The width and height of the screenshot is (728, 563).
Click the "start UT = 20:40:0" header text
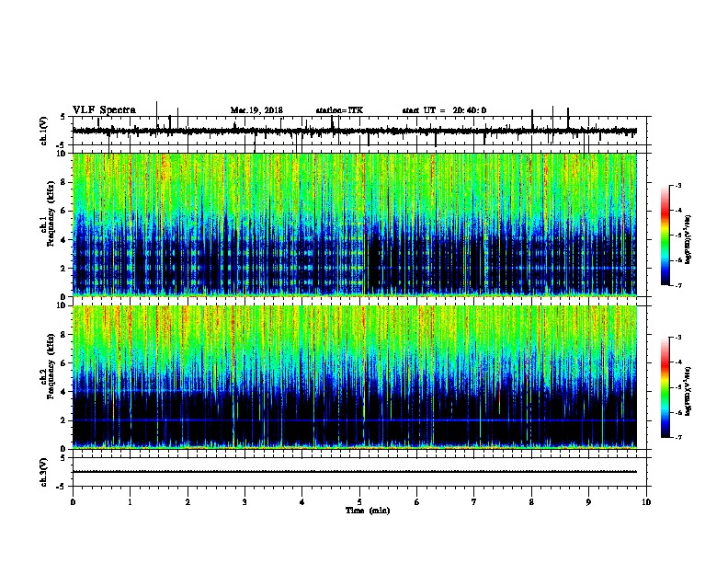[444, 110]
